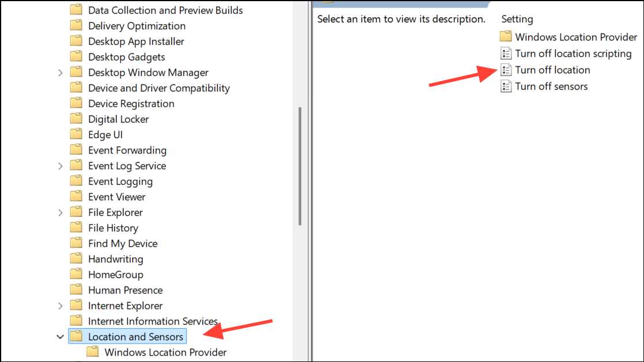Click the Turn off location scripting policy icon
Viewport: 644px width, 362px height.
pos(506,54)
